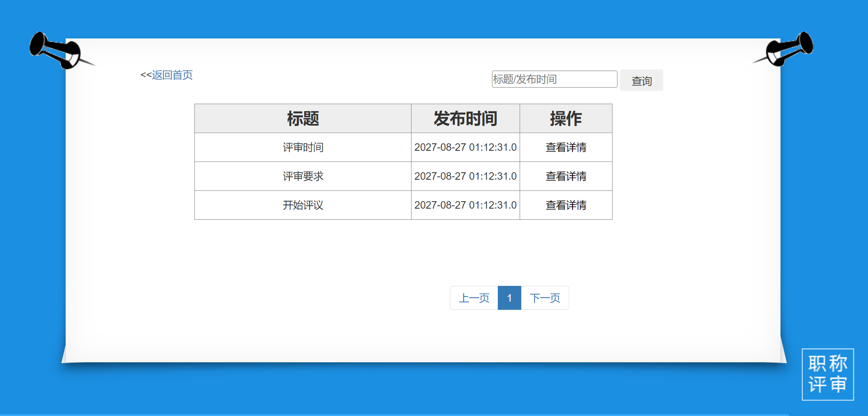Click the 返回首页 link
The height and width of the screenshot is (416, 868).
tap(172, 75)
